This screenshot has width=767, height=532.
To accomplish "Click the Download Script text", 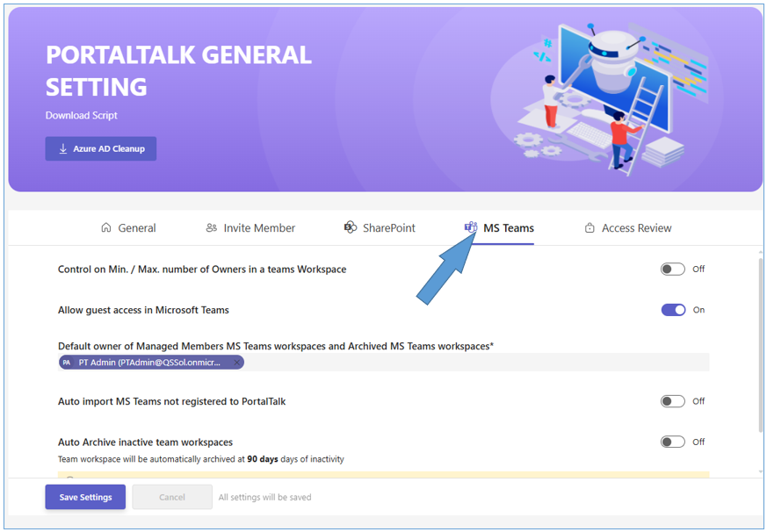I will [x=82, y=116].
